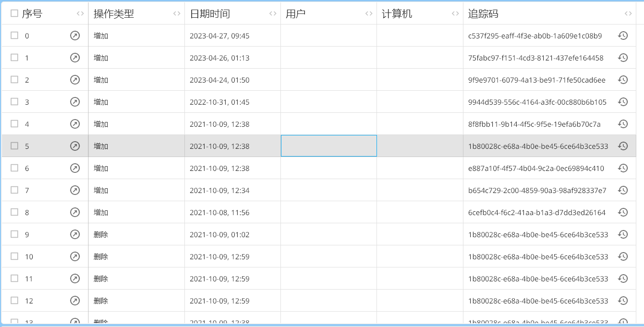Open the detail arrow icon for row 0
This screenshot has width=644, height=327.
(75, 36)
